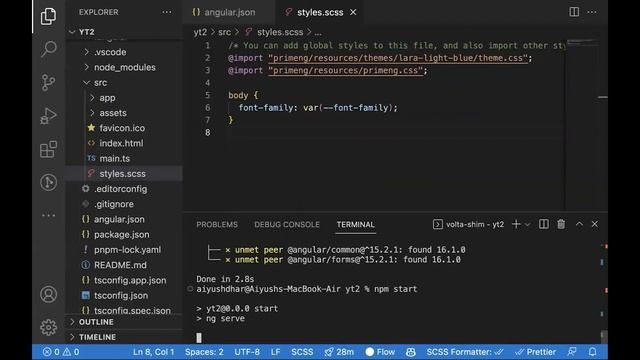640x360 pixels.
Task: Open package.json file
Action: click(x=124, y=235)
